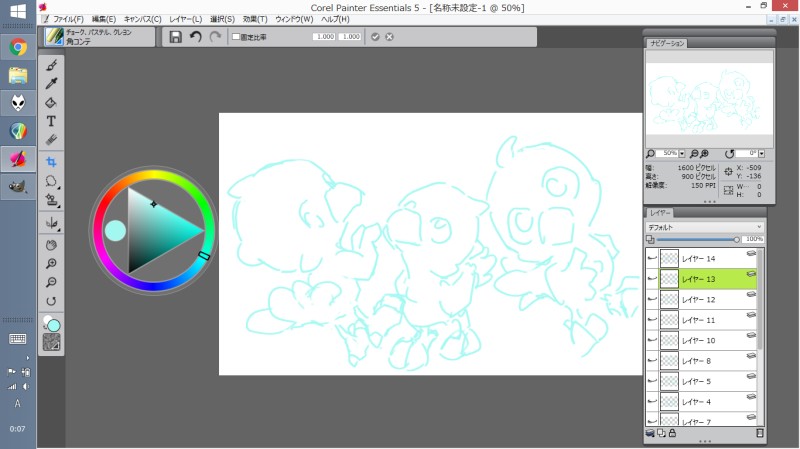800x449 pixels.
Task: Toggle visibility eye of レイヤー 8
Action: (652, 361)
